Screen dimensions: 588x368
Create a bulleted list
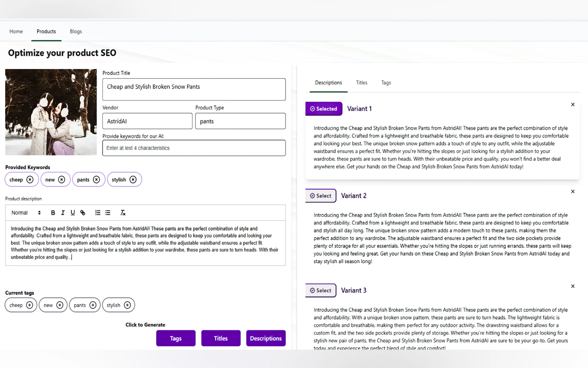108,213
